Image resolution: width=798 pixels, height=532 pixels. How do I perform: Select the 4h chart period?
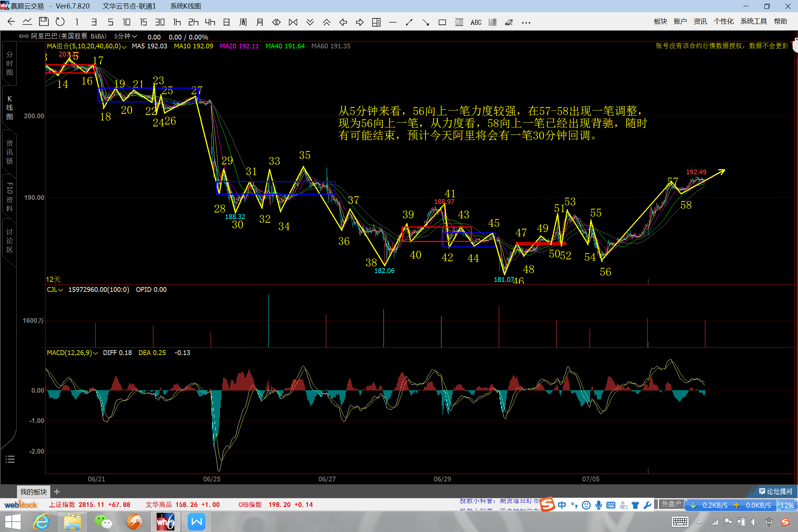[x=210, y=22]
